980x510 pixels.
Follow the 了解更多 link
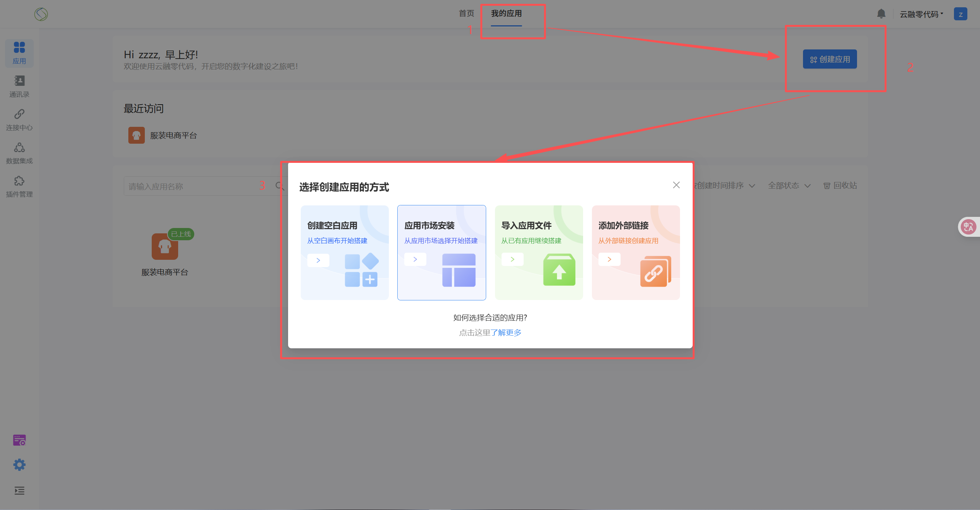click(506, 333)
